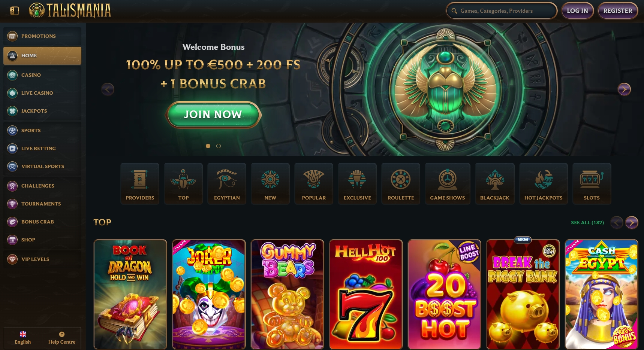Image resolution: width=644 pixels, height=350 pixels.
Task: Click the JOIN NOW button
Action: (x=213, y=115)
